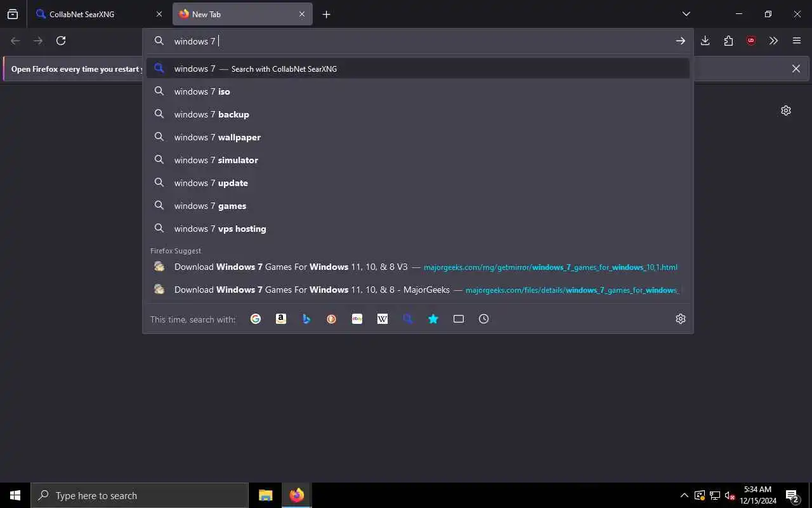This screenshot has height=508, width=812.
Task: Open the Windows Start menu
Action: (15, 495)
